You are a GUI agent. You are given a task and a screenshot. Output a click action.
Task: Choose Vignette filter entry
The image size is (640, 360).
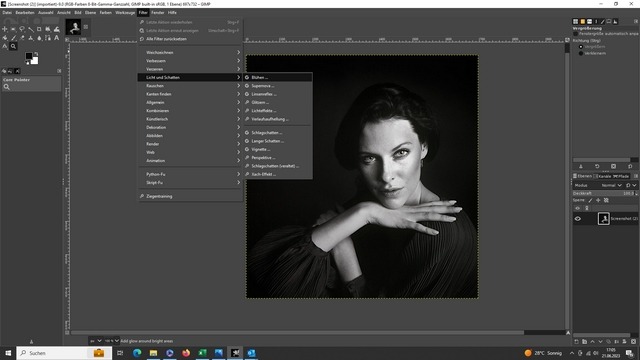(278, 149)
